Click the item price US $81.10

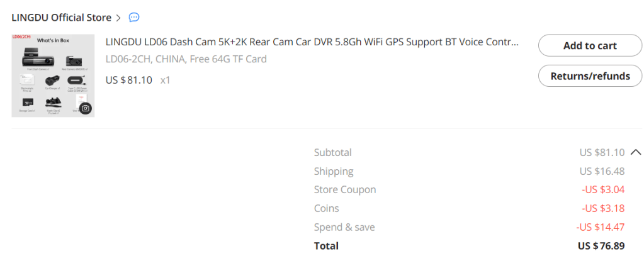(129, 80)
